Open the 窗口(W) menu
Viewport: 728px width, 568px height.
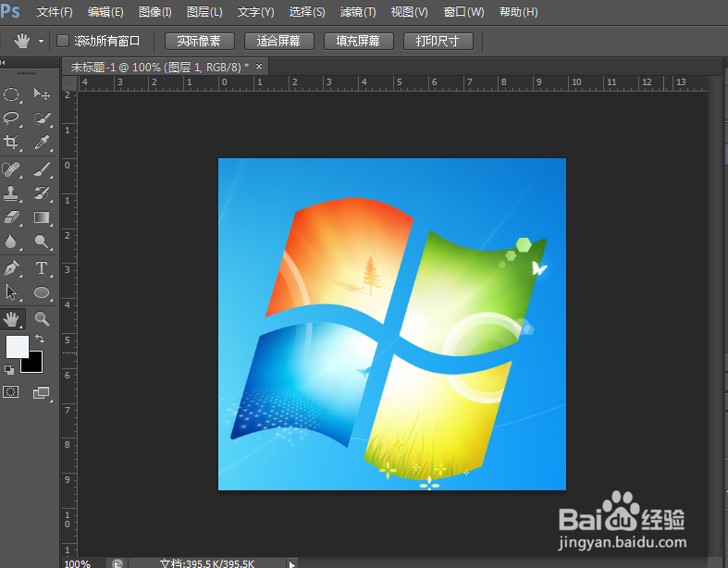(463, 12)
